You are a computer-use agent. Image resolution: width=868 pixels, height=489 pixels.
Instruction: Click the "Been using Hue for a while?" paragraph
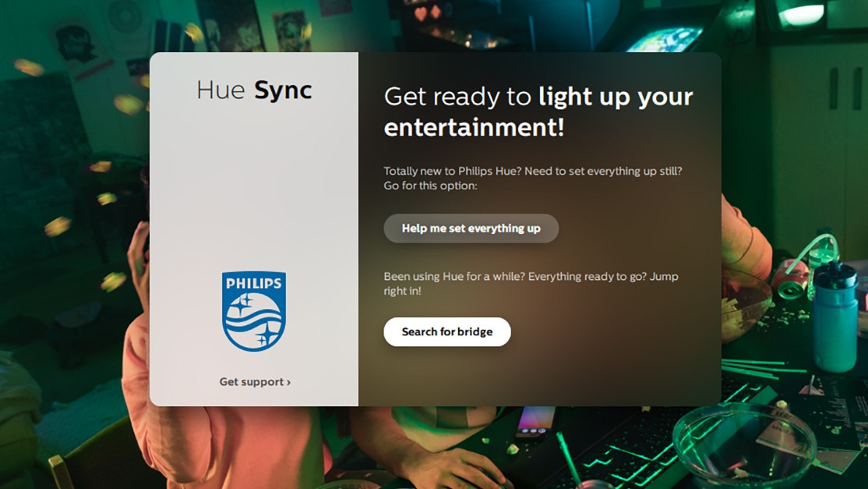531,284
